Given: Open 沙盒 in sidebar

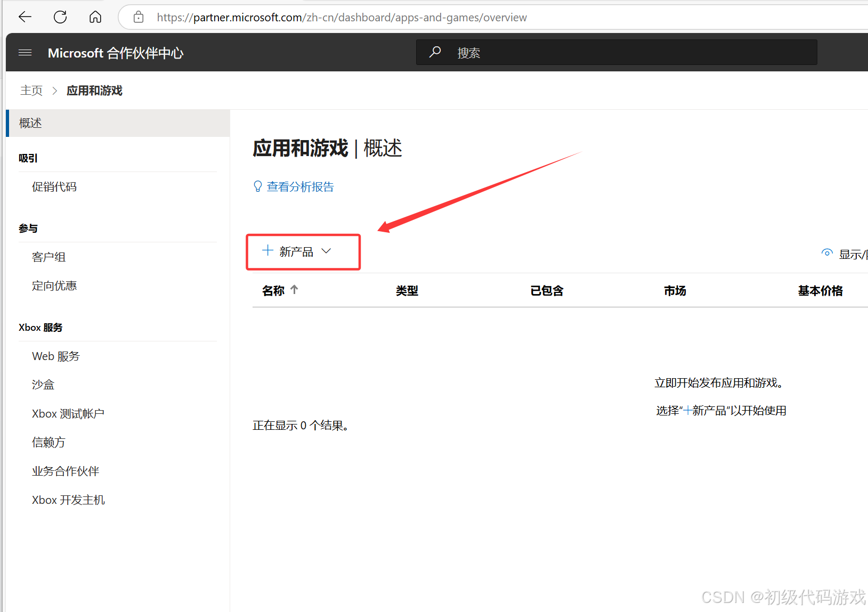Looking at the screenshot, I should [43, 385].
